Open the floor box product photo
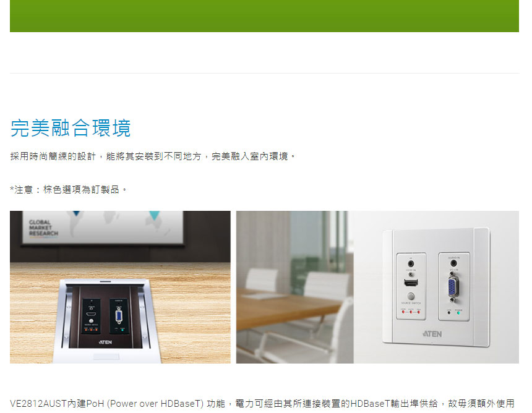The image size is (532, 413). (120, 287)
